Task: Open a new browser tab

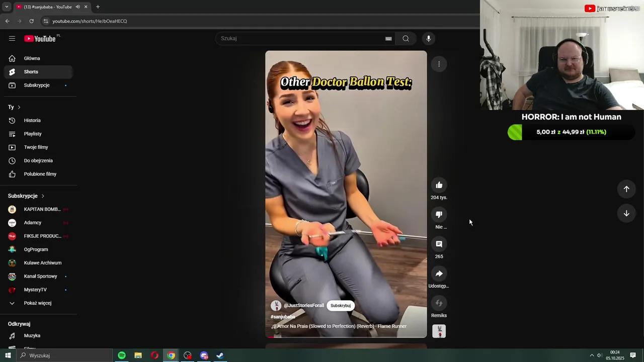Action: [x=98, y=7]
